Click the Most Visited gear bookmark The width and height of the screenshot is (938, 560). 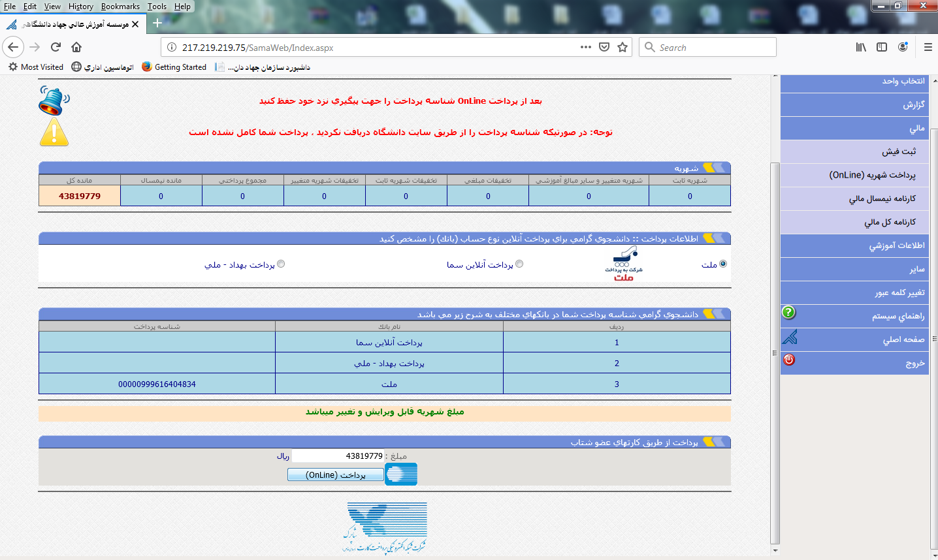click(x=36, y=67)
